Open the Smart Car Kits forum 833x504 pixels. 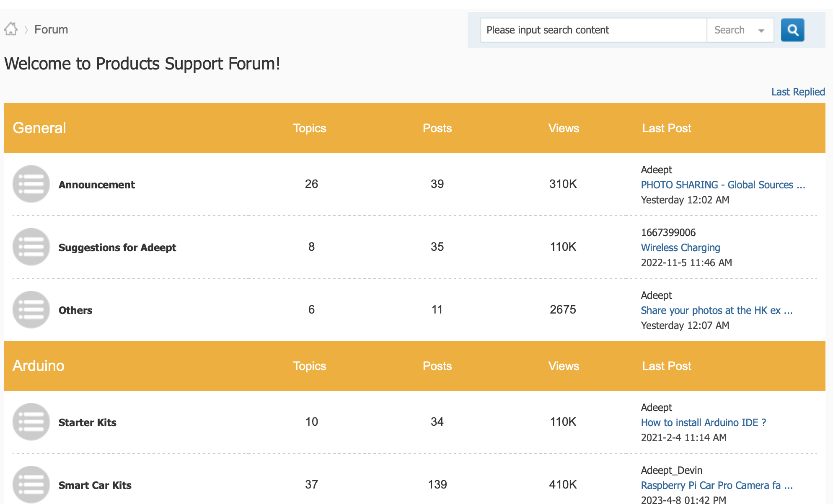point(95,485)
